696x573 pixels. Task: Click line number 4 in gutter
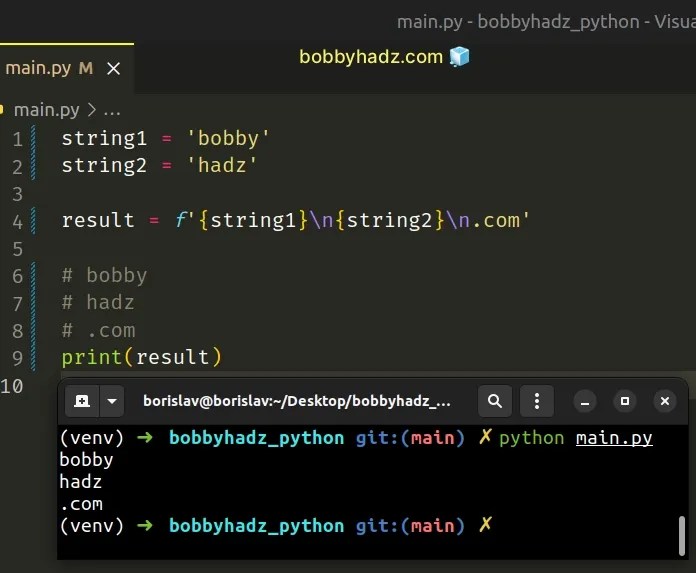pos(17,221)
